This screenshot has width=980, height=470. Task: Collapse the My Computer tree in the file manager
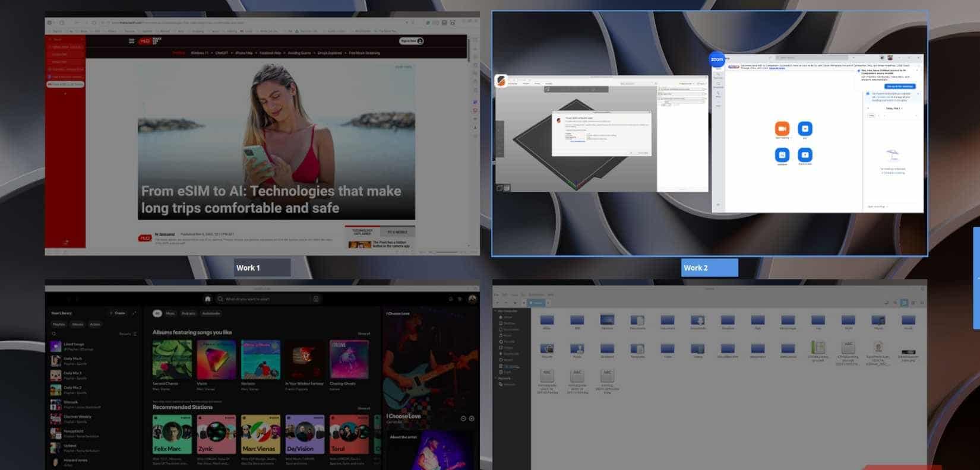click(496, 311)
